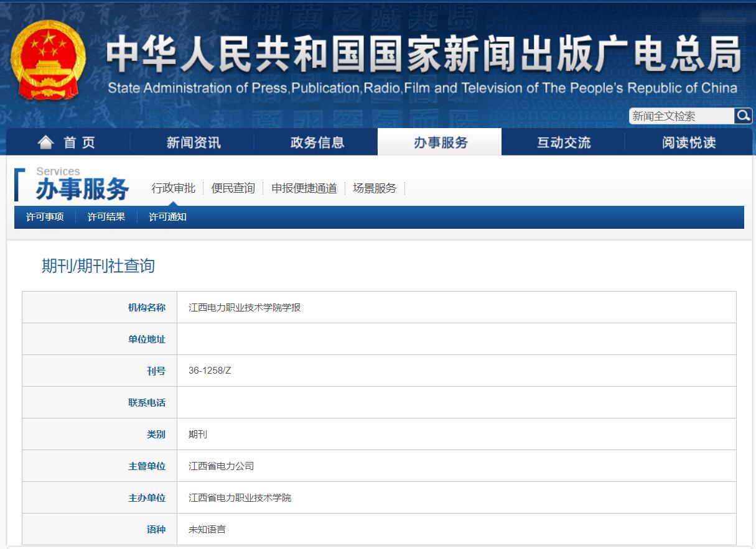The width and height of the screenshot is (756, 549).
Task: Open the 首页 navigation tab
Action: [x=67, y=142]
